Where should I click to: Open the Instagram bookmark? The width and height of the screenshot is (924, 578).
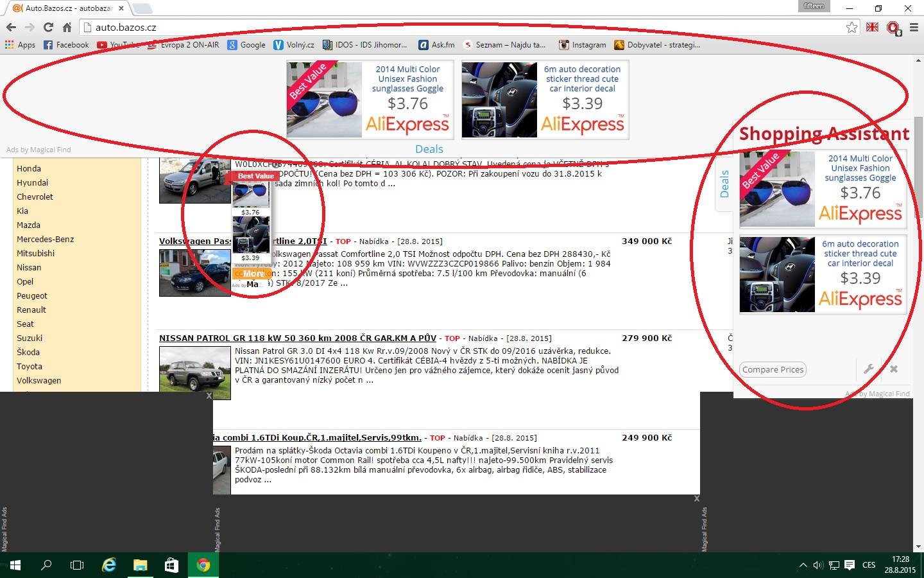pyautogui.click(x=583, y=45)
